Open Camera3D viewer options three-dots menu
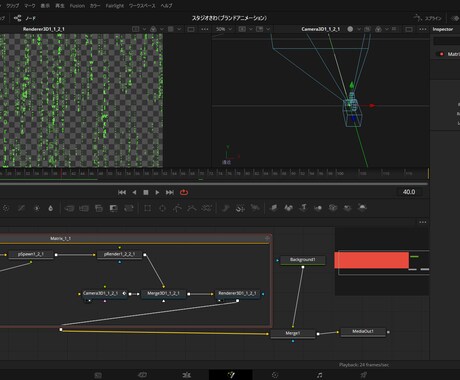This screenshot has height=380, width=460. pos(423,29)
